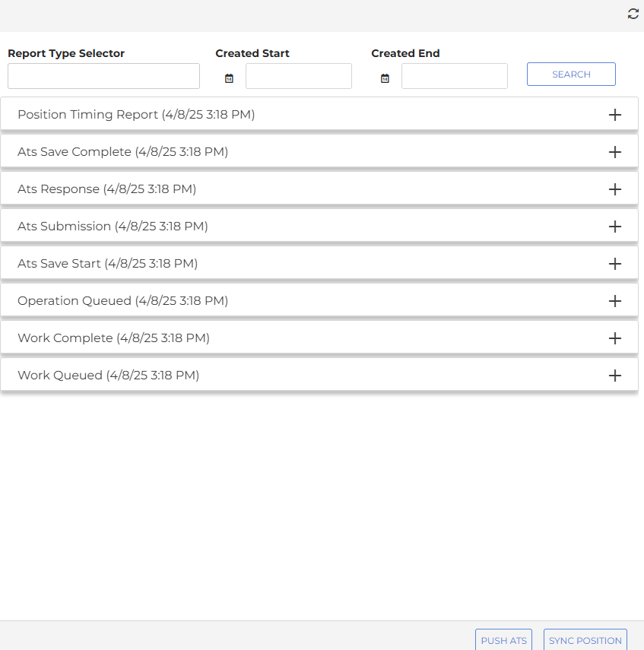644x650 pixels.
Task: Expand Position Timing Report with plus icon
Action: coord(614,115)
